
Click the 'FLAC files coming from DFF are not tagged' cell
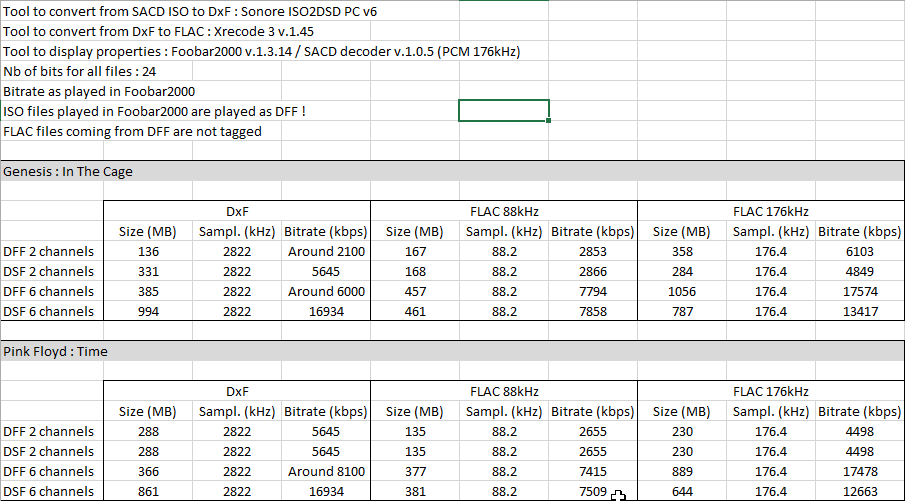[x=132, y=132]
